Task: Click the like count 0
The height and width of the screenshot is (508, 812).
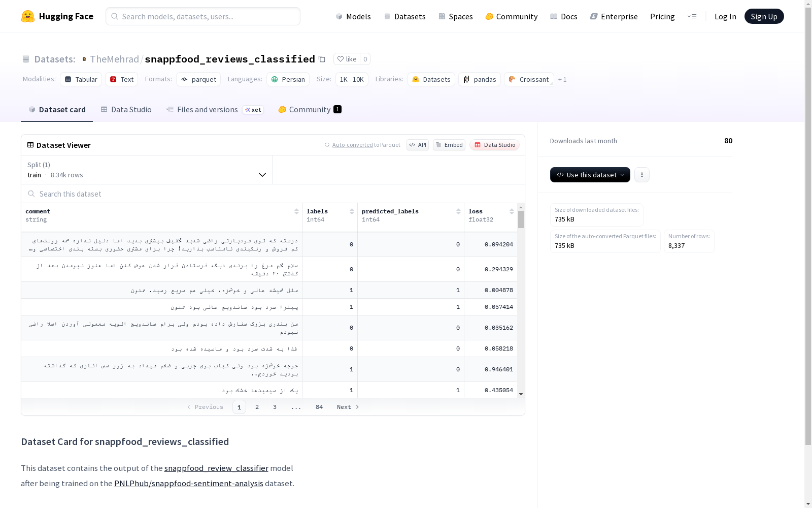Action: pos(365,59)
